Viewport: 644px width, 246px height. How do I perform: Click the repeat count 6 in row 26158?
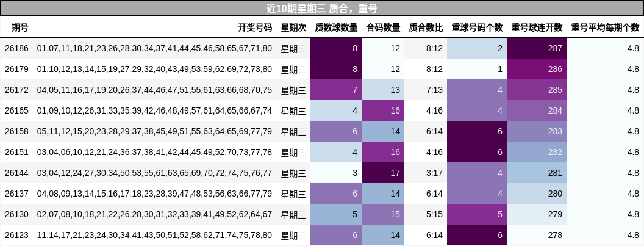coord(478,132)
